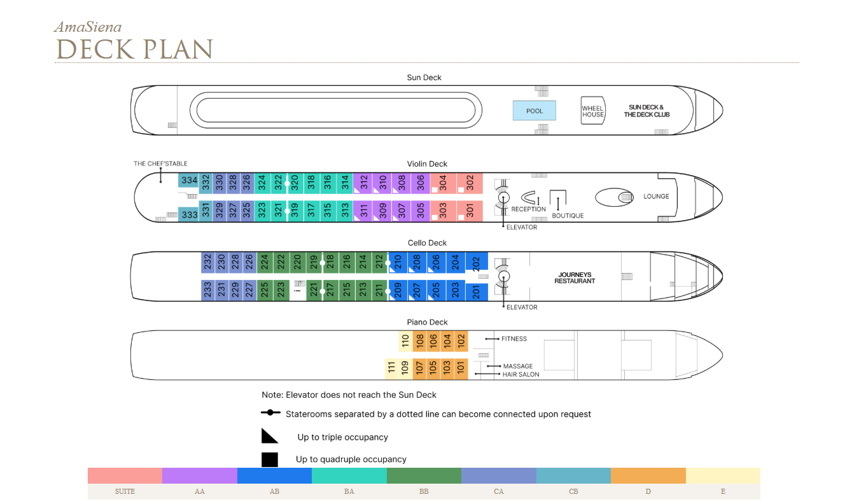859x504 pixels.
Task: Click the triple occupancy triangle legend icon
Action: point(270,436)
